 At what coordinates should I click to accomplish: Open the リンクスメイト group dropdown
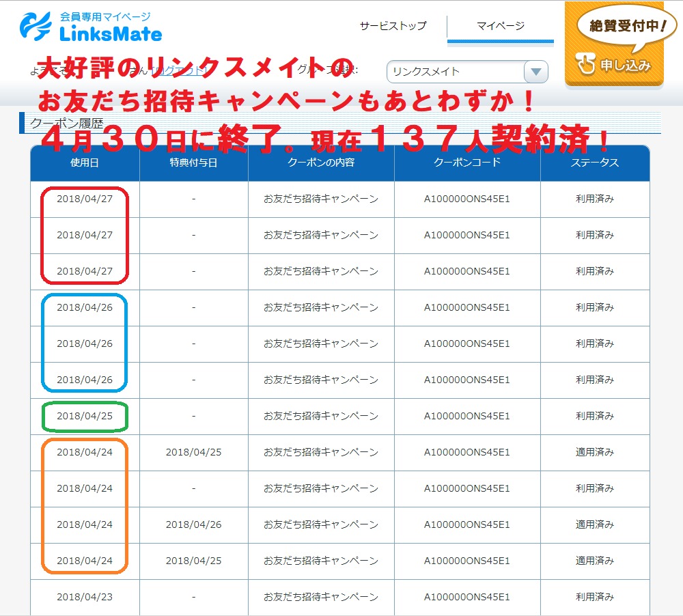(467, 72)
